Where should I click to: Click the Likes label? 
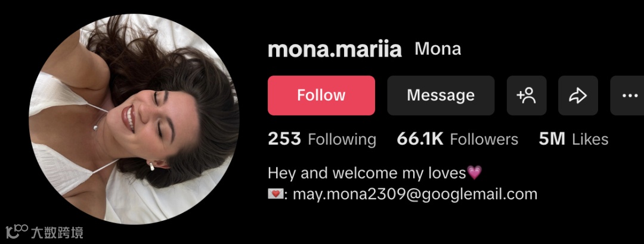click(x=590, y=139)
